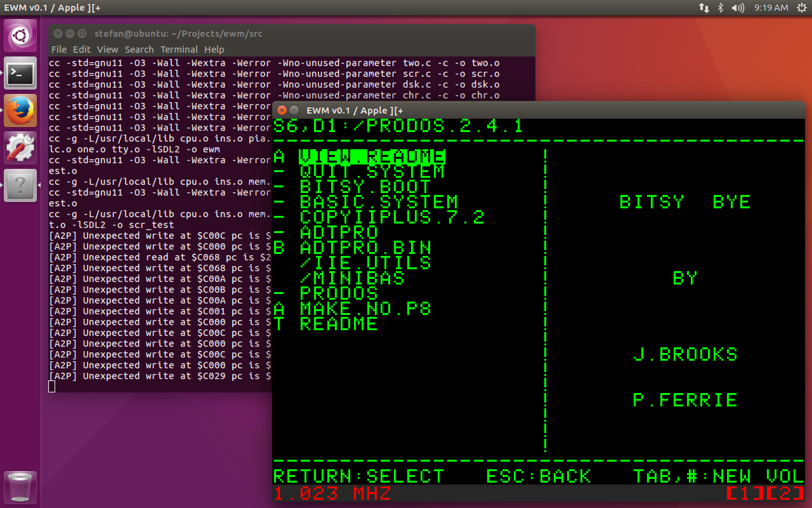Click the RETURN:SELECT hint text
Screen dimensions: 812x508
tap(359, 476)
